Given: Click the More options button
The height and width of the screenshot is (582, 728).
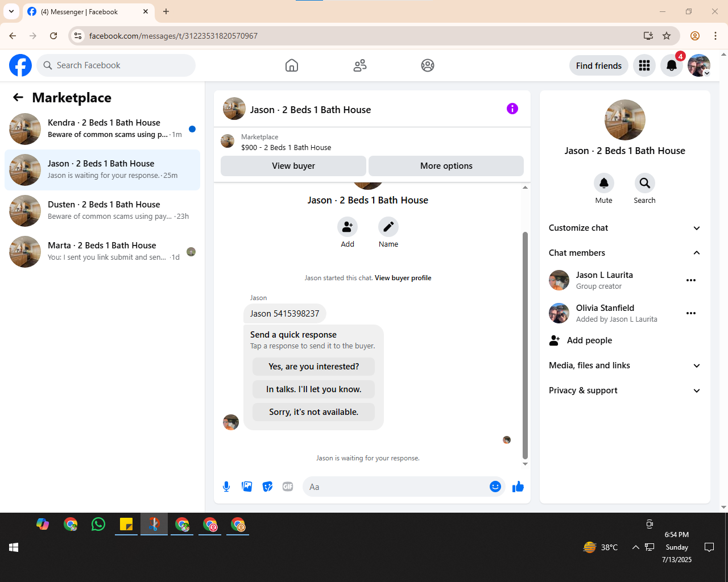Looking at the screenshot, I should pyautogui.click(x=446, y=166).
